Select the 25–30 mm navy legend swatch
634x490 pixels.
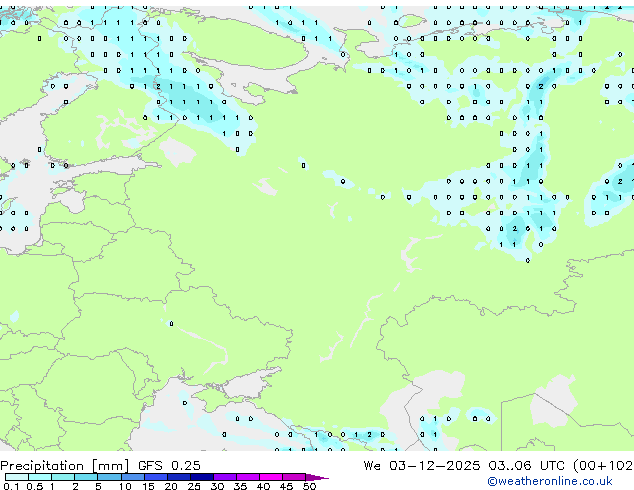pos(201,477)
